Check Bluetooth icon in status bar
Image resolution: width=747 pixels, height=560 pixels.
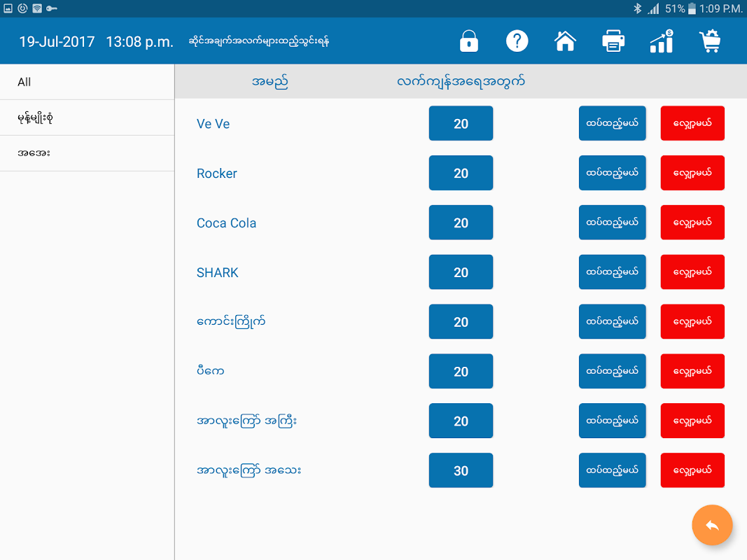637,8
